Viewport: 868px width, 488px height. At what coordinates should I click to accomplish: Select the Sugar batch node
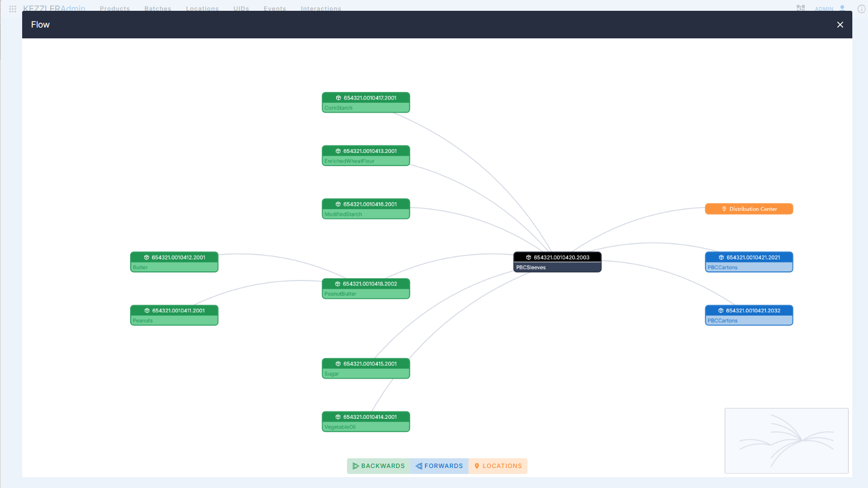point(366,369)
